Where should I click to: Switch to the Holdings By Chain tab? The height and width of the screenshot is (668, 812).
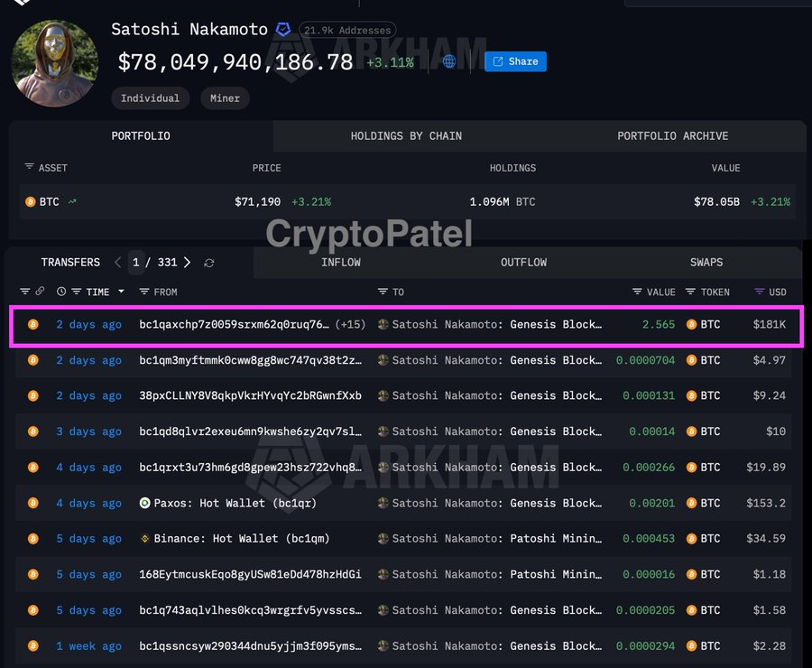(x=406, y=136)
